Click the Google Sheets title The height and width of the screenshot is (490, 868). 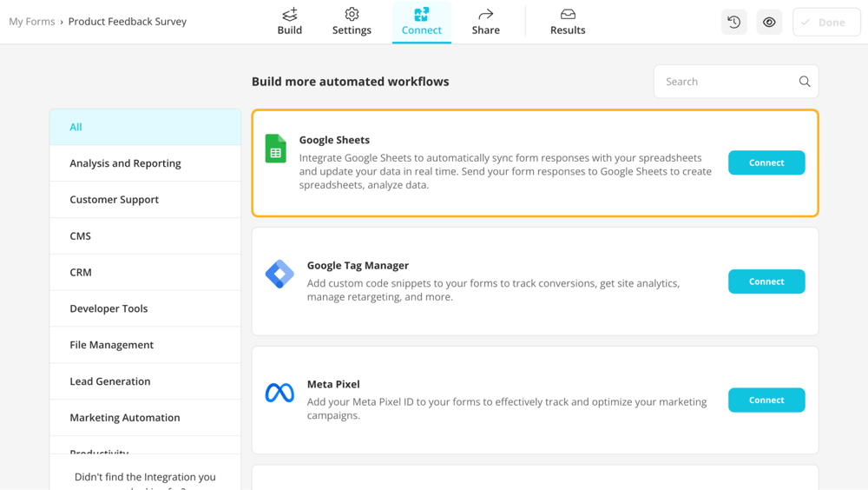tap(334, 140)
